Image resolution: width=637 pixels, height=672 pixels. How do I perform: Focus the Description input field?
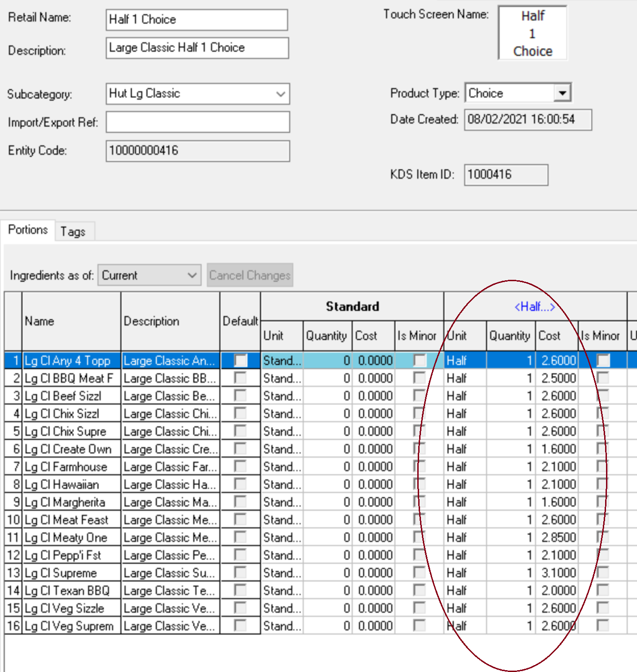point(197,48)
